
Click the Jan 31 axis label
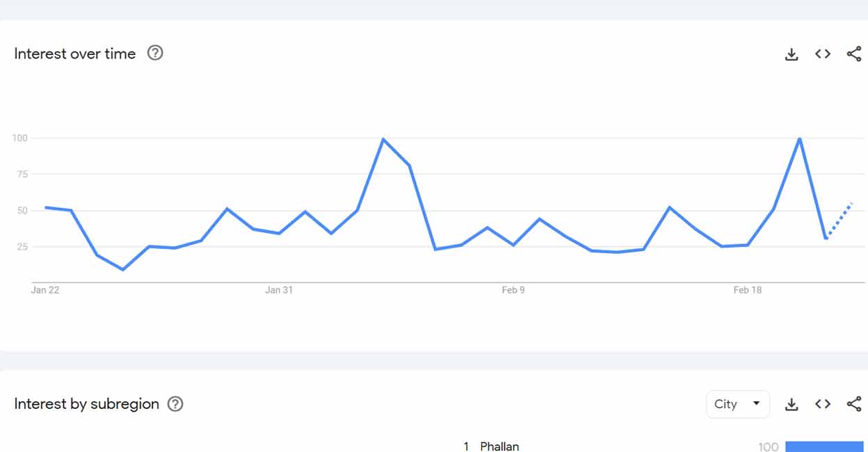pyautogui.click(x=279, y=290)
